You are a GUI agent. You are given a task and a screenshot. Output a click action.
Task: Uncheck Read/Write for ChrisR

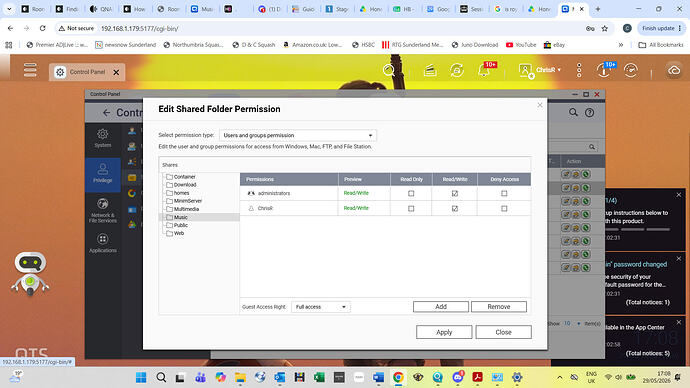point(455,209)
